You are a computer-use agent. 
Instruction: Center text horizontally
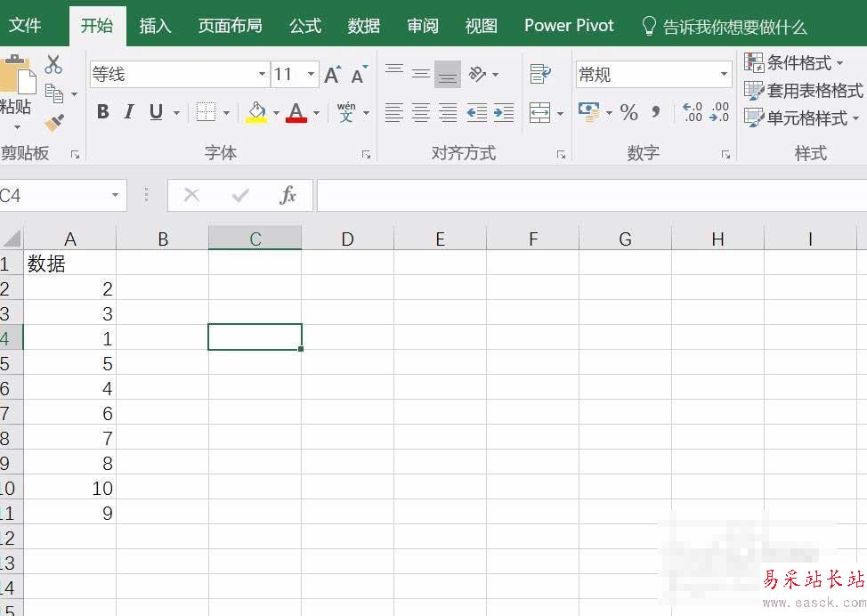pyautogui.click(x=421, y=113)
